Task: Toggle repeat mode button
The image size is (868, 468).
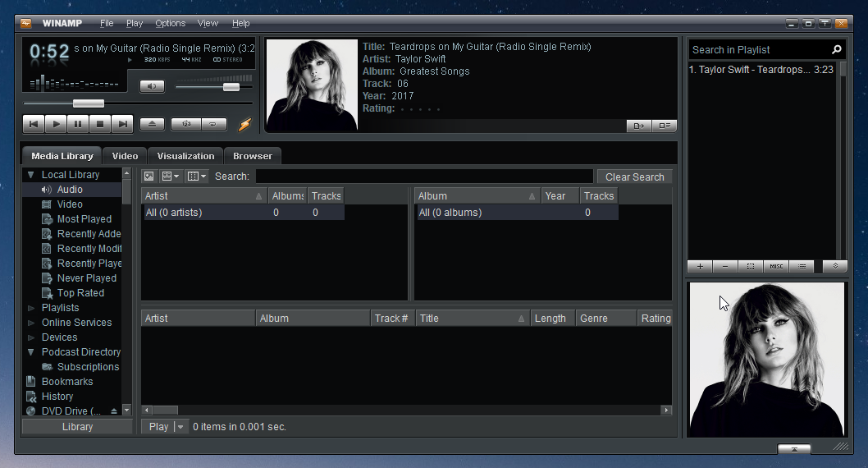Action: 213,124
